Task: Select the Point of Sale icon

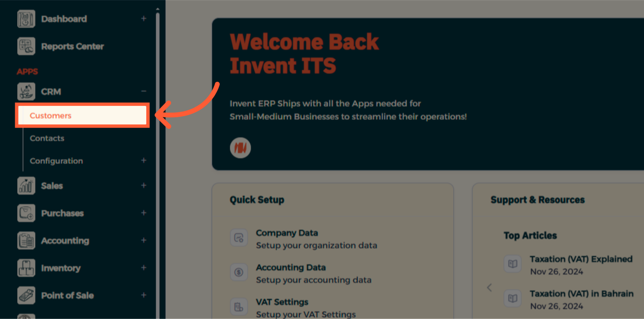Action: point(26,295)
